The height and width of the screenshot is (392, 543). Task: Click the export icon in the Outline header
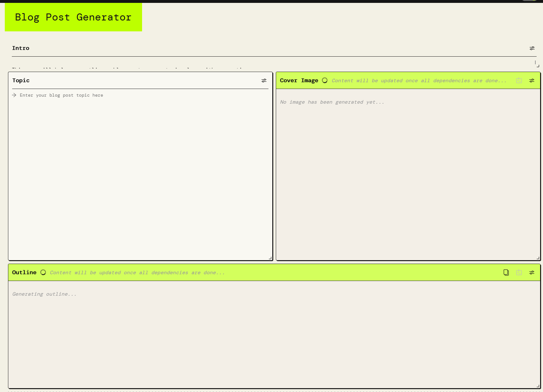pyautogui.click(x=519, y=272)
